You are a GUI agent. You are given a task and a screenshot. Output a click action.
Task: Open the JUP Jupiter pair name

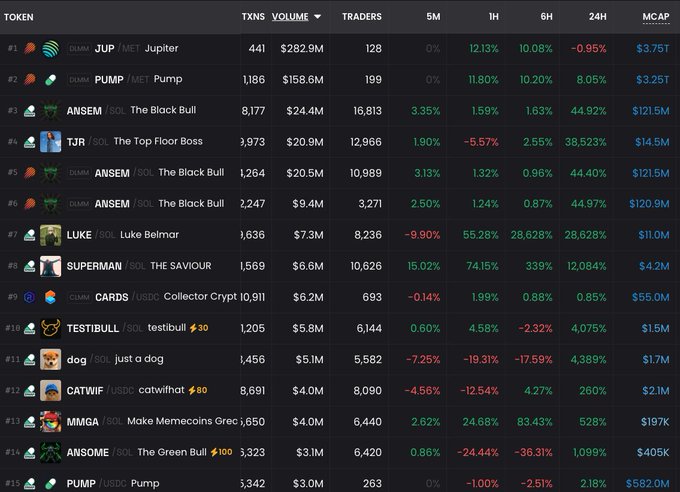[x=161, y=48]
